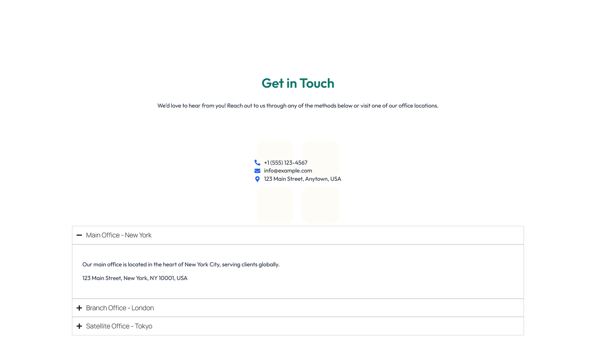Select the Main Office - New York header text

[x=118, y=235]
